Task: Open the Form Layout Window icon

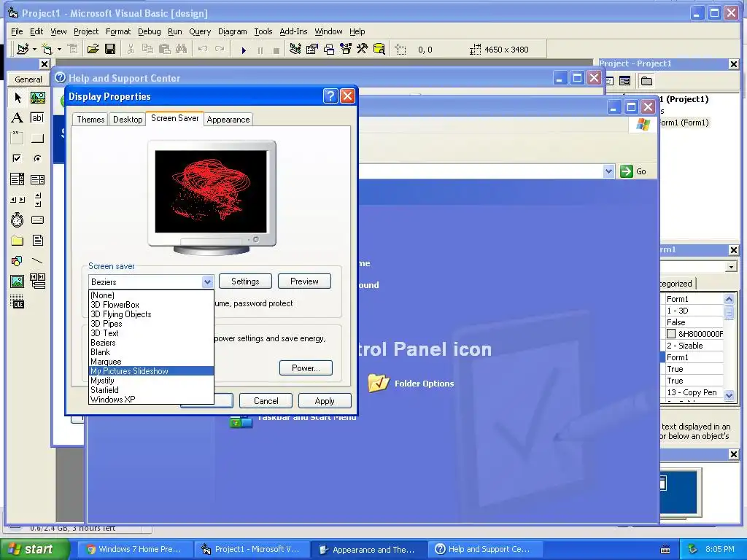Action: [x=329, y=49]
